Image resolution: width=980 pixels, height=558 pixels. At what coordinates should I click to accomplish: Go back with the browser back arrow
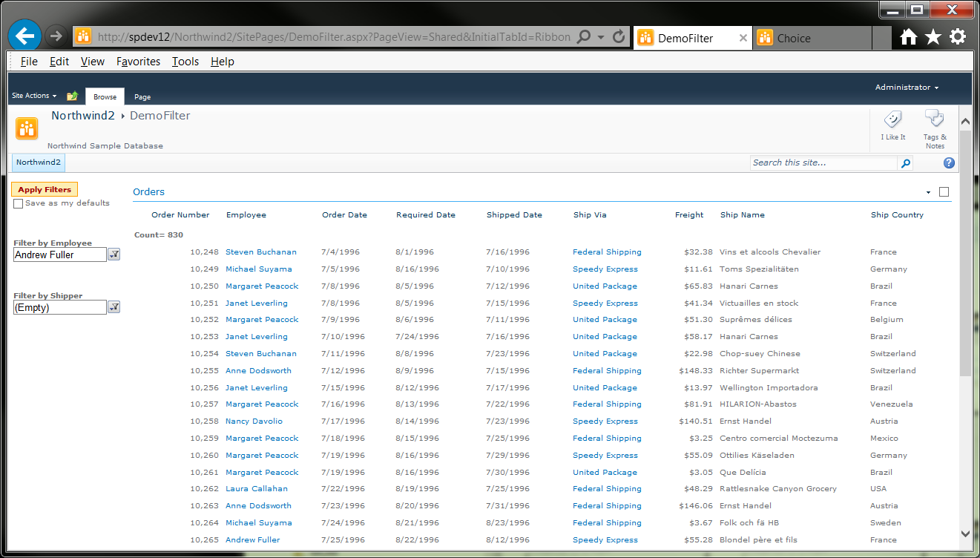25,36
